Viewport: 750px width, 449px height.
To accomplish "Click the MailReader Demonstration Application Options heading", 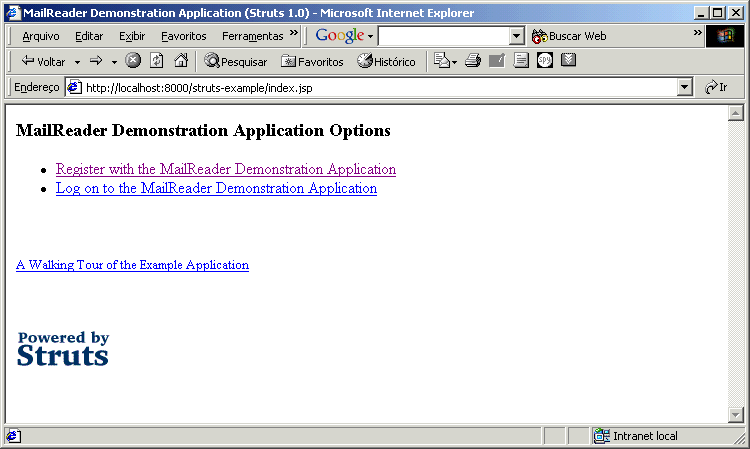I will (203, 130).
